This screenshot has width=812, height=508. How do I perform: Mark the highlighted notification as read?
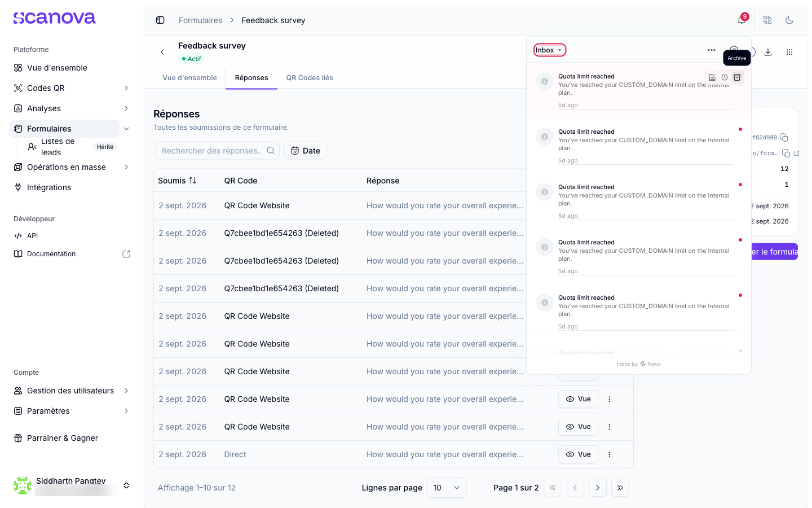coord(712,77)
